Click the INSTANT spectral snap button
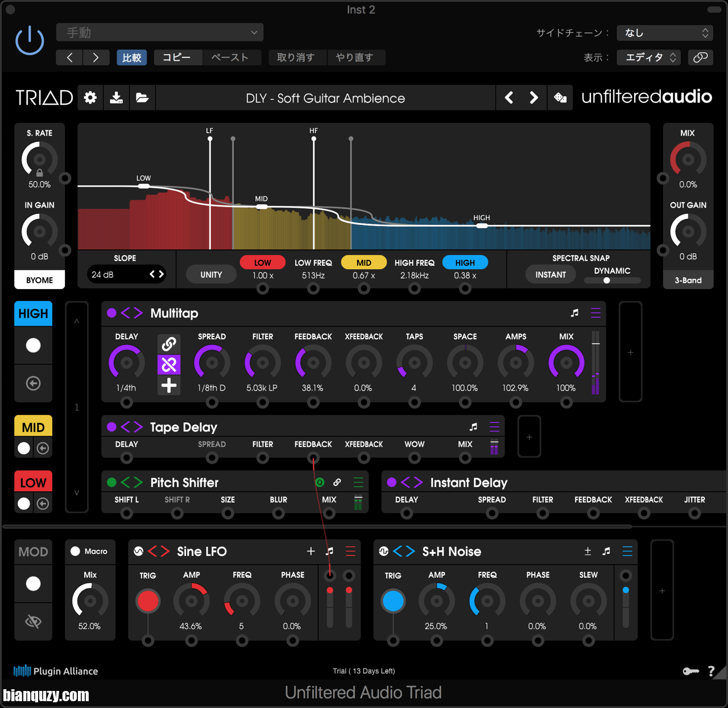728x708 pixels. [x=551, y=274]
